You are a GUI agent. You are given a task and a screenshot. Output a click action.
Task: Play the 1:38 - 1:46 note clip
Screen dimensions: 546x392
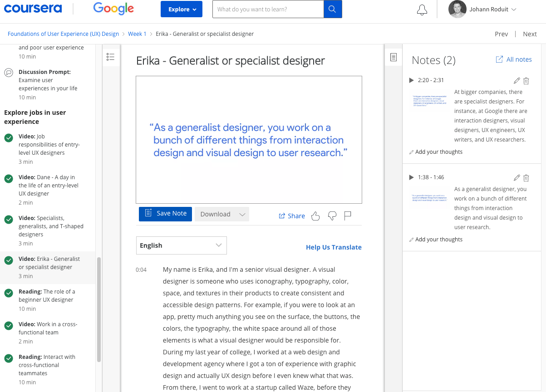pyautogui.click(x=411, y=177)
